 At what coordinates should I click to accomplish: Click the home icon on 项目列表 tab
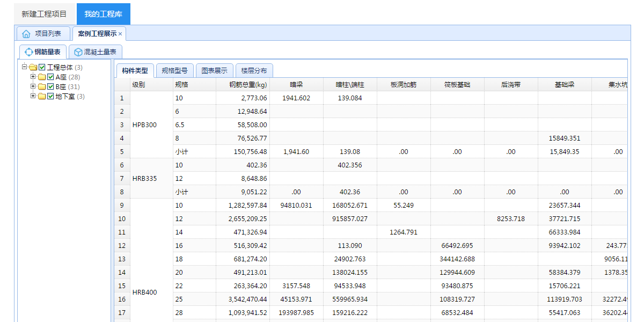(x=26, y=34)
